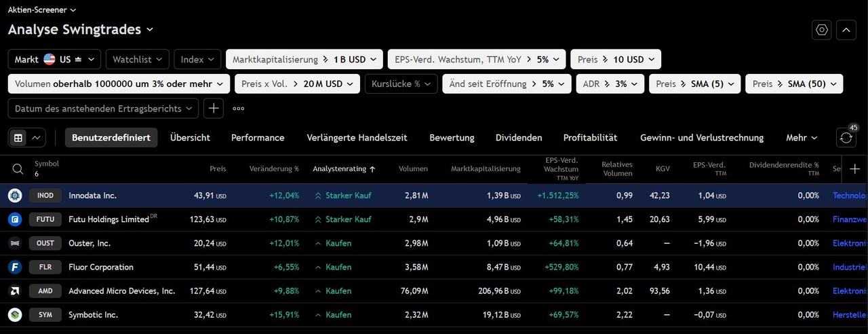Open the Aktien-Screener type dropdown
The image size is (868, 334).
coord(42,10)
